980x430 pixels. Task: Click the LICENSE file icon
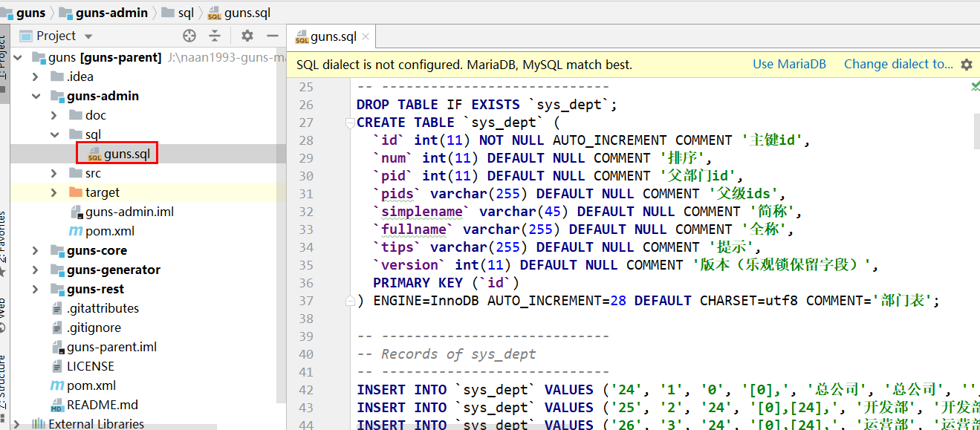coord(57,366)
